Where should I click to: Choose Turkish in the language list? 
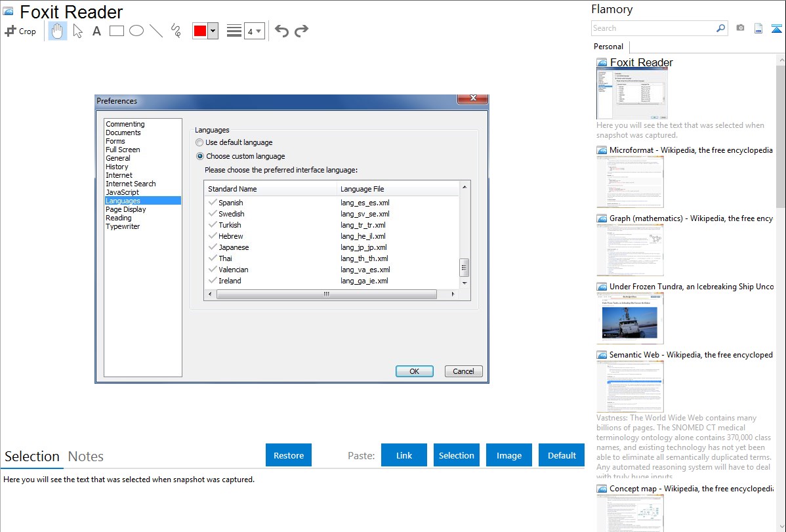[x=230, y=225]
